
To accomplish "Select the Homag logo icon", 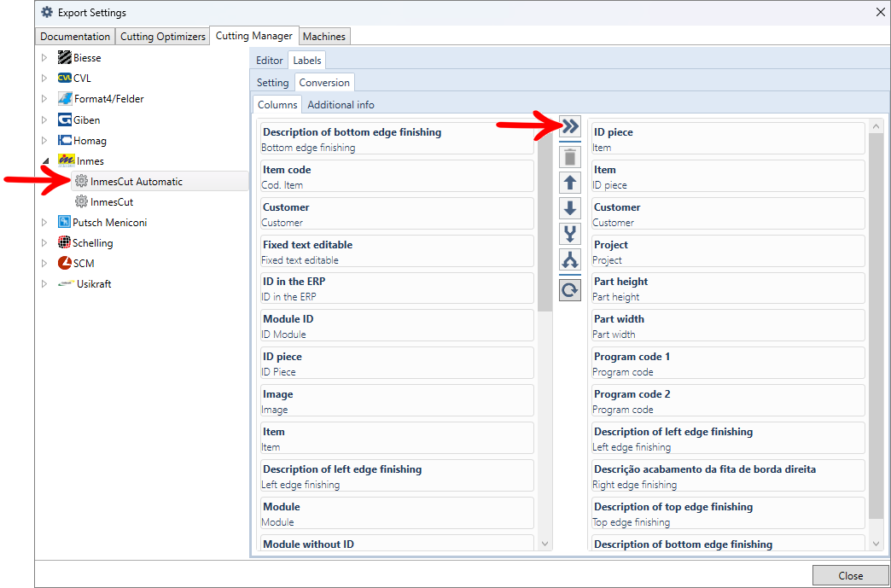I will (x=64, y=140).
